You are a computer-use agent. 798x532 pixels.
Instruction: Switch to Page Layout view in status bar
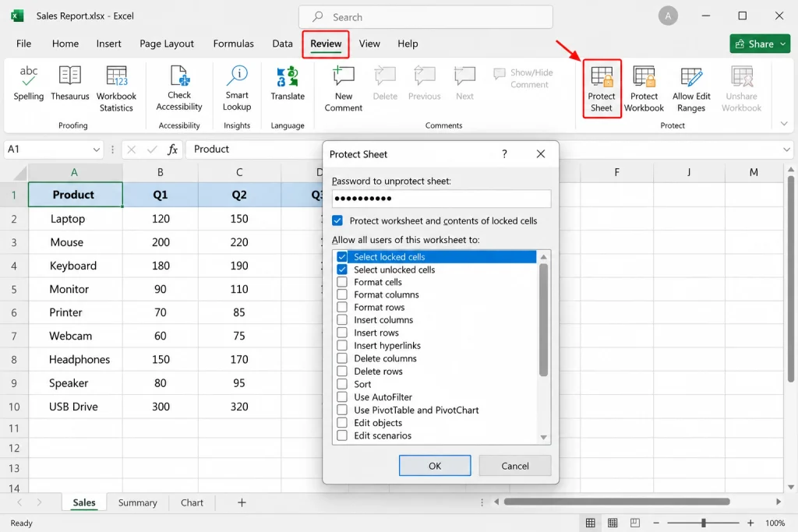613,523
